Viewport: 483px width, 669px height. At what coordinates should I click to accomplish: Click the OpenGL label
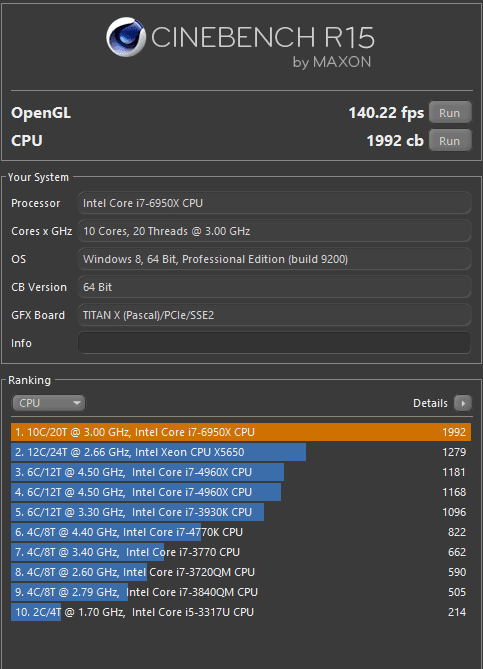click(x=41, y=113)
